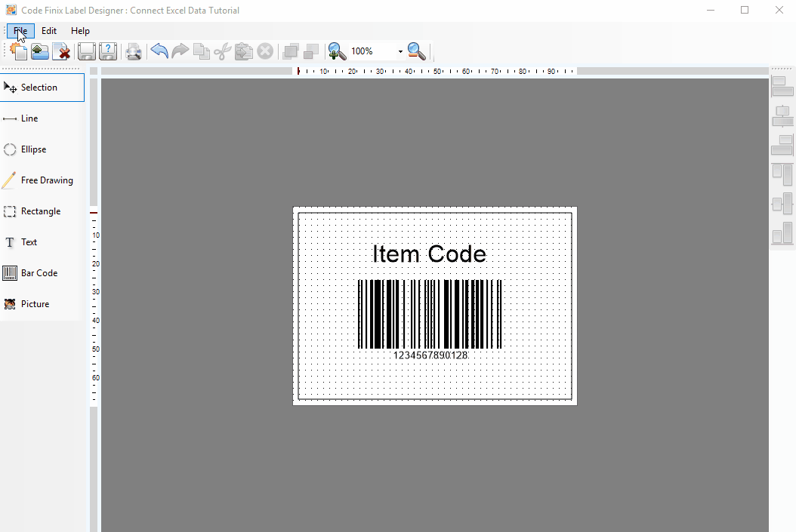Click Save As floppy icon with question mark
796x532 pixels.
(108, 51)
